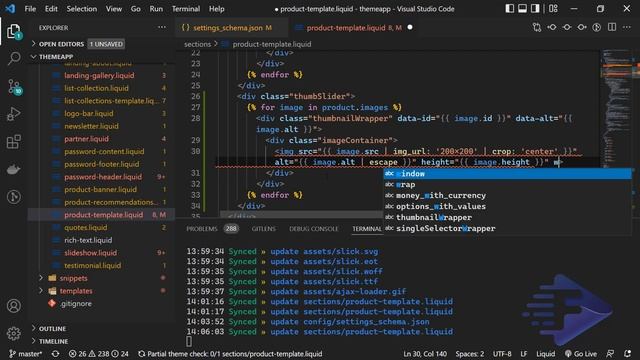The height and width of the screenshot is (360, 640).
Task: Open the GitLens panel tab
Action: click(x=264, y=229)
